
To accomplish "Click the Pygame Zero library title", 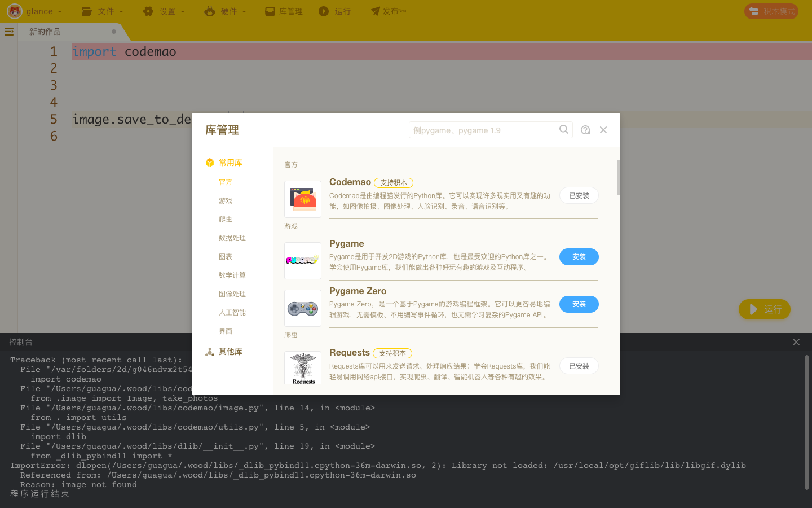I will coord(358,291).
